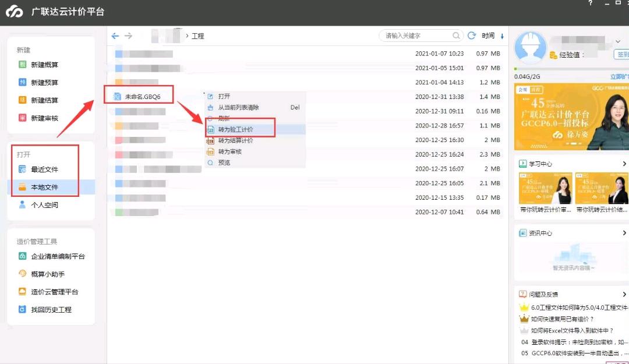Click the help question mark icon

coord(590,3)
